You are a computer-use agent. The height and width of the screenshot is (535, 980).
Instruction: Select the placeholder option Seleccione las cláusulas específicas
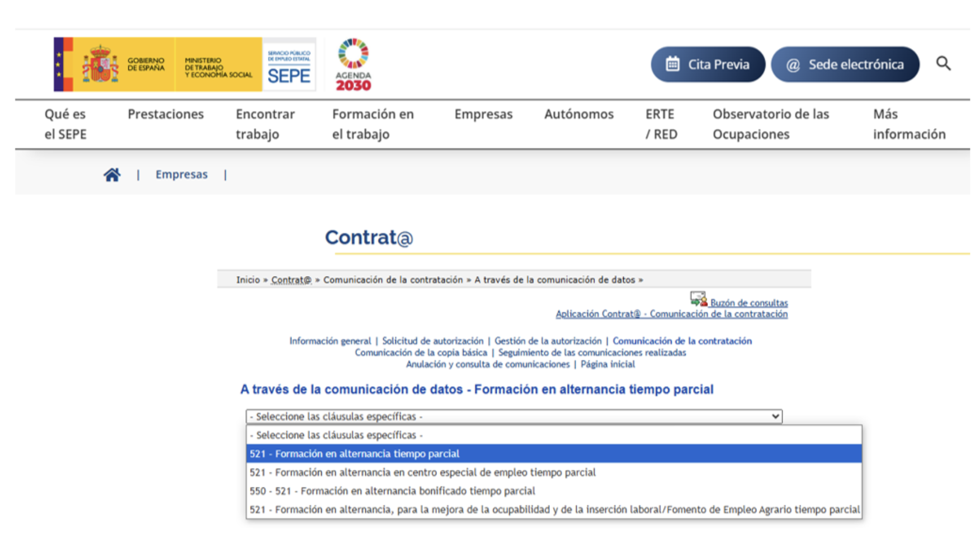554,435
